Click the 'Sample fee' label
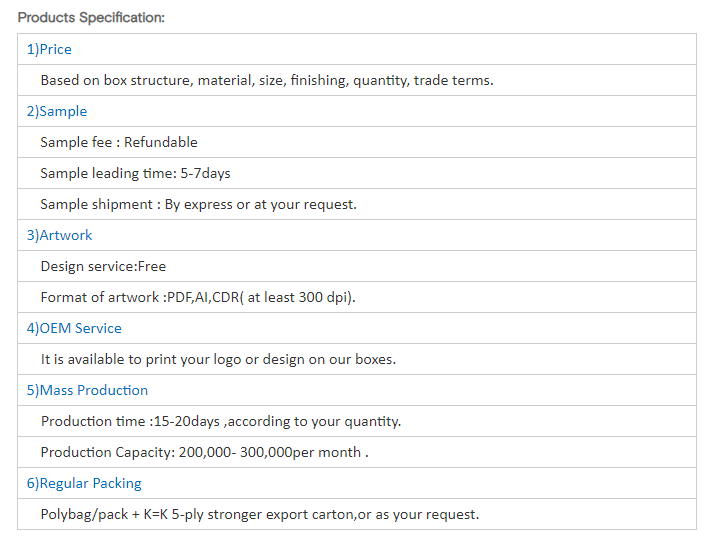Image resolution: width=726 pixels, height=547 pixels. (76, 142)
